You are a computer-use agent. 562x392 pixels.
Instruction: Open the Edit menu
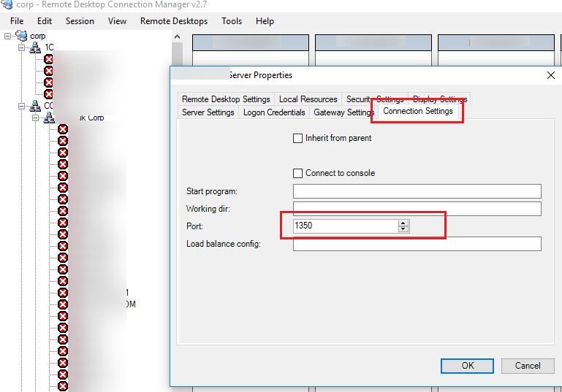(45, 21)
